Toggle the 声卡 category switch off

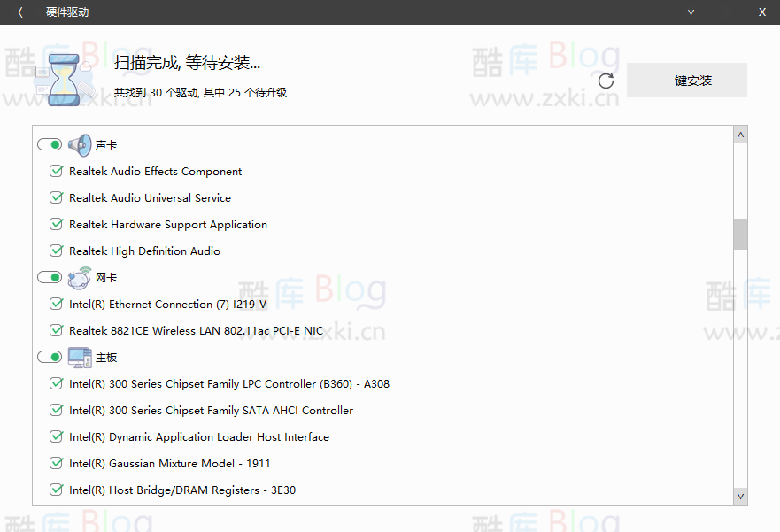tap(49, 143)
